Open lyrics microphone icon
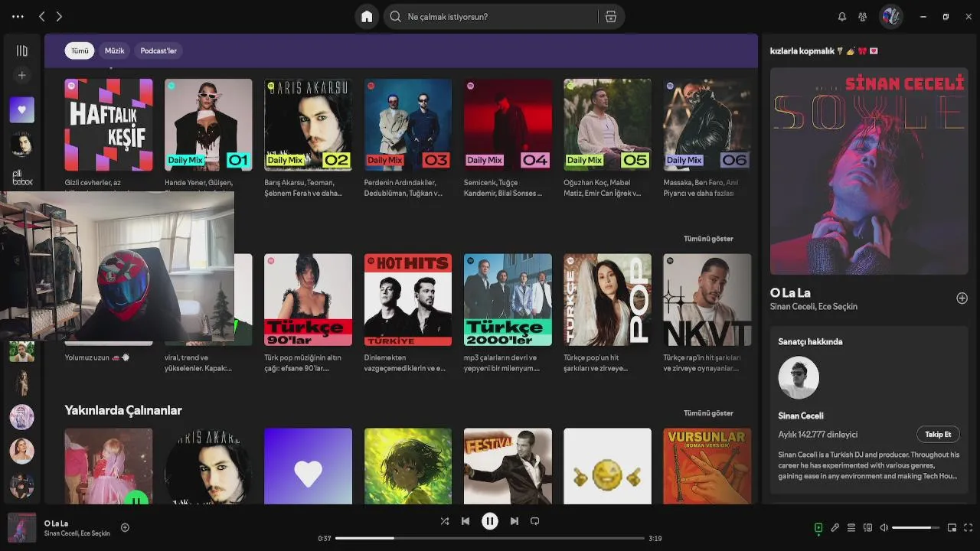This screenshot has height=551, width=980. [x=835, y=528]
